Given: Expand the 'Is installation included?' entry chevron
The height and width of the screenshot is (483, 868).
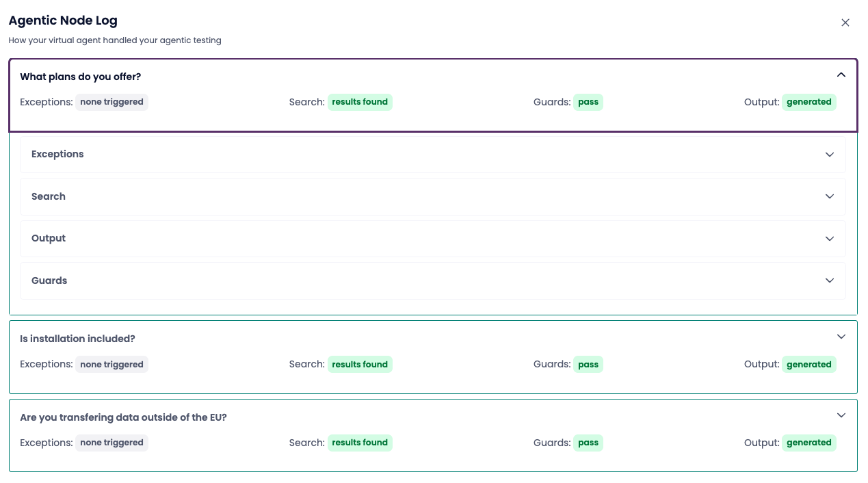Looking at the screenshot, I should pos(841,337).
